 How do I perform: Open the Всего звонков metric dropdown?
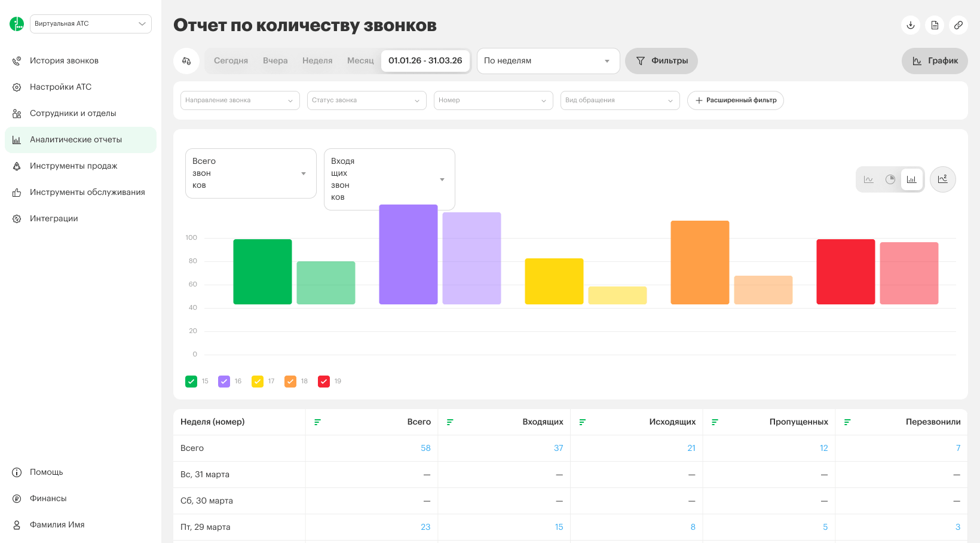[x=251, y=173]
